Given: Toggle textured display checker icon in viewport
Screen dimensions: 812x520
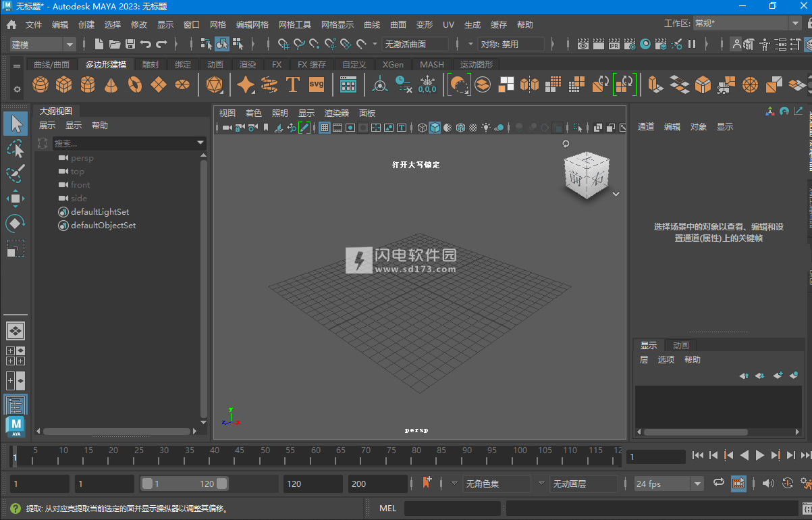Looking at the screenshot, I should tap(474, 128).
